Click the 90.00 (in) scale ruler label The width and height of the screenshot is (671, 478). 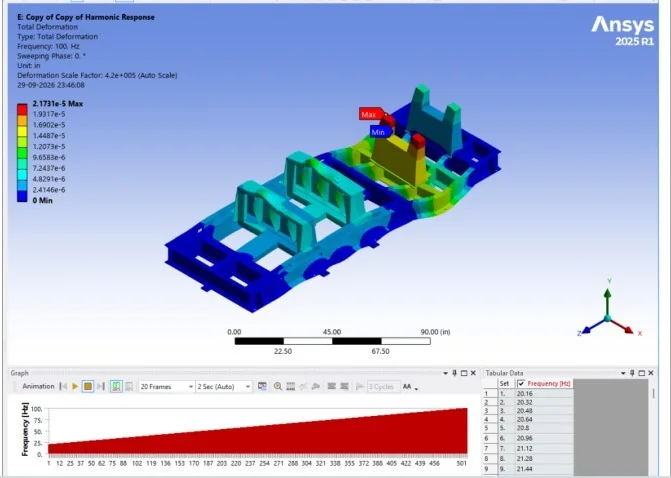click(x=435, y=332)
